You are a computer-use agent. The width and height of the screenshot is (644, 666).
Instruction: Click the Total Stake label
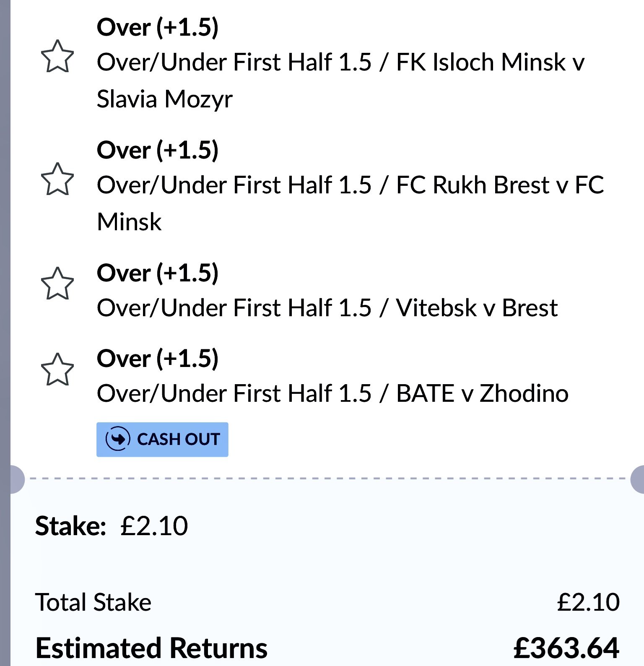click(93, 602)
